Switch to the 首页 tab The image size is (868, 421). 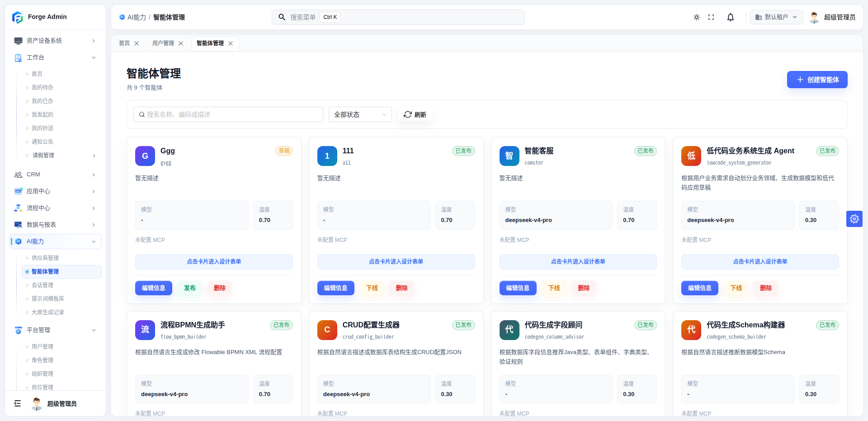pyautogui.click(x=124, y=43)
